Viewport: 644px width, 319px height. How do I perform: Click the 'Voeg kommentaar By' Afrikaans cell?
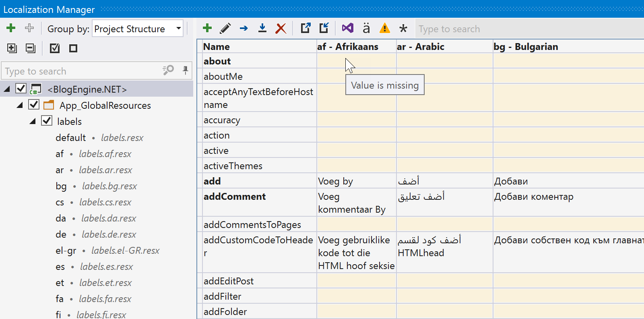[x=356, y=203]
